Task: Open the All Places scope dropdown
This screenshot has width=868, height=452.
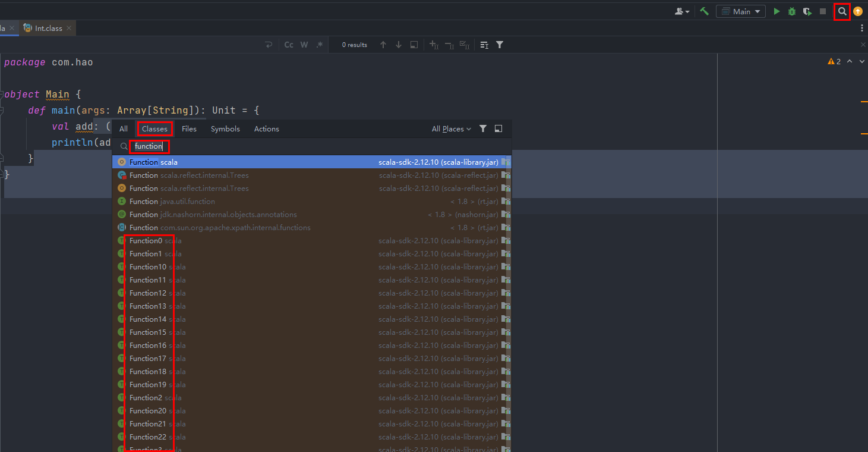Action: tap(452, 129)
